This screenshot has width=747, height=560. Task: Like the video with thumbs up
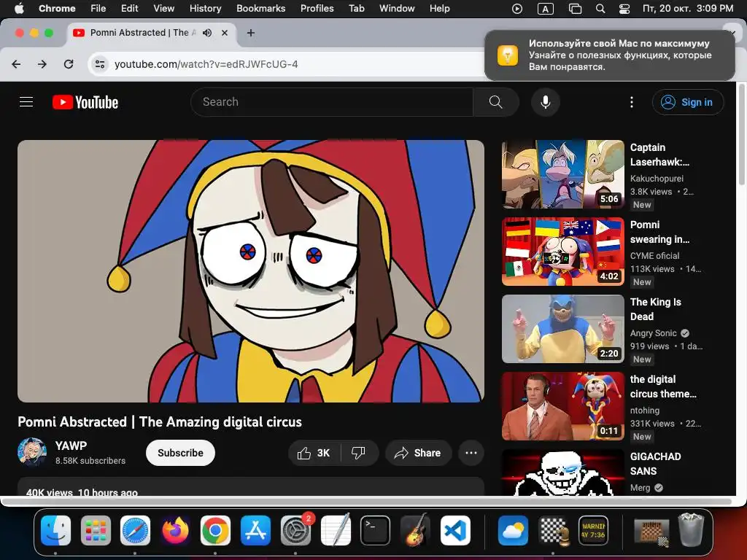[x=314, y=453]
